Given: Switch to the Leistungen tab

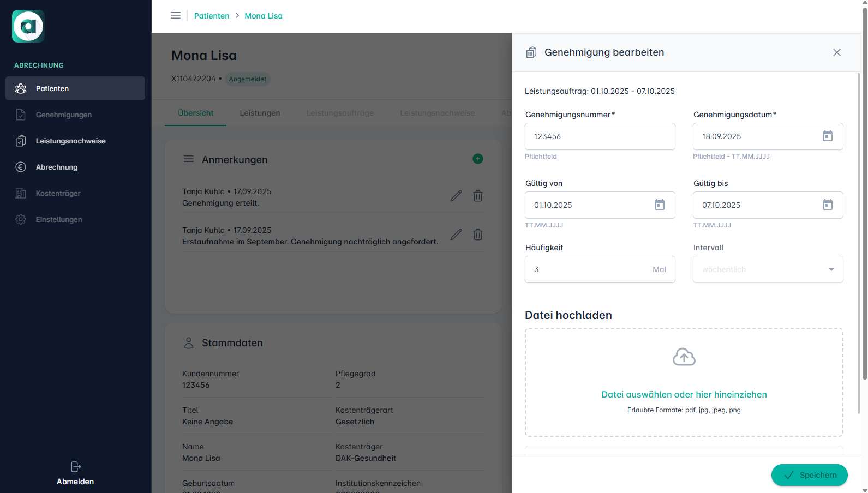Looking at the screenshot, I should (260, 113).
